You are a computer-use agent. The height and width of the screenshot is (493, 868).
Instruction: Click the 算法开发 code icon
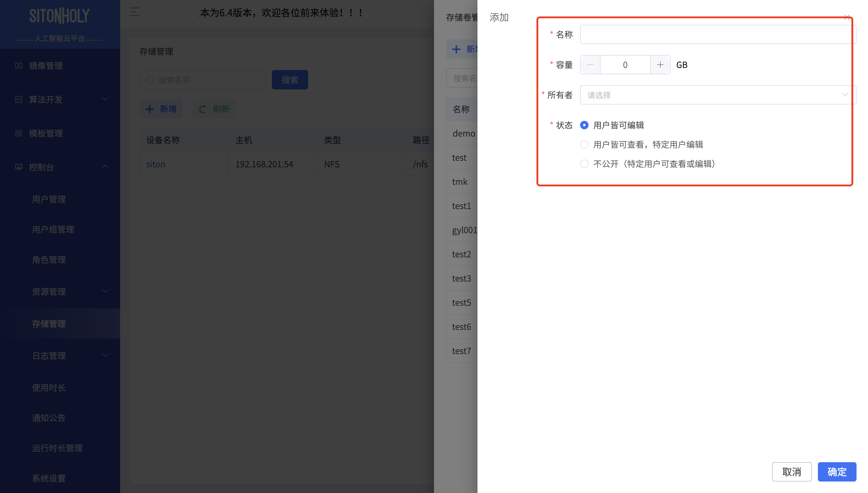pyautogui.click(x=19, y=99)
